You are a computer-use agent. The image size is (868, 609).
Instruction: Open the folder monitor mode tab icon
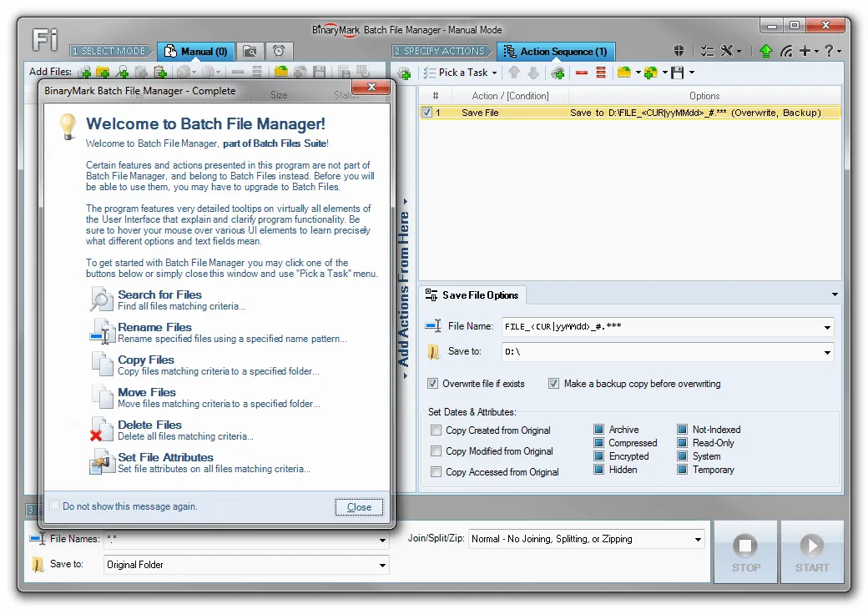point(249,52)
